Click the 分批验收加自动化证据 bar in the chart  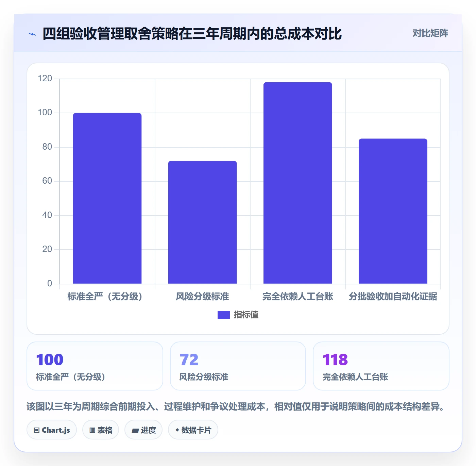tap(393, 211)
